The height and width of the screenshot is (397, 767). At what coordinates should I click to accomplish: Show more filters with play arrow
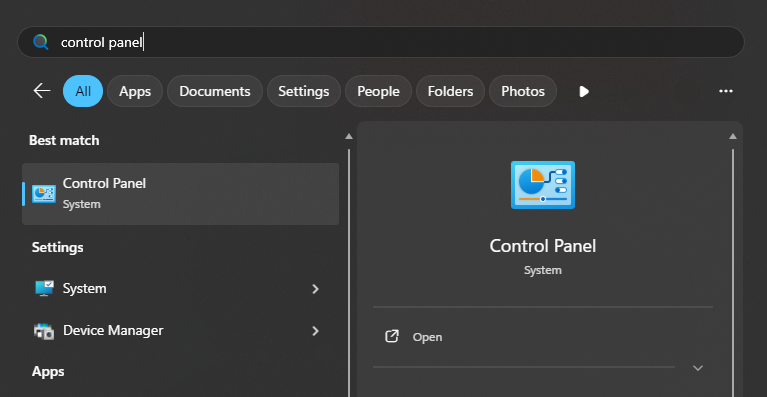(584, 91)
